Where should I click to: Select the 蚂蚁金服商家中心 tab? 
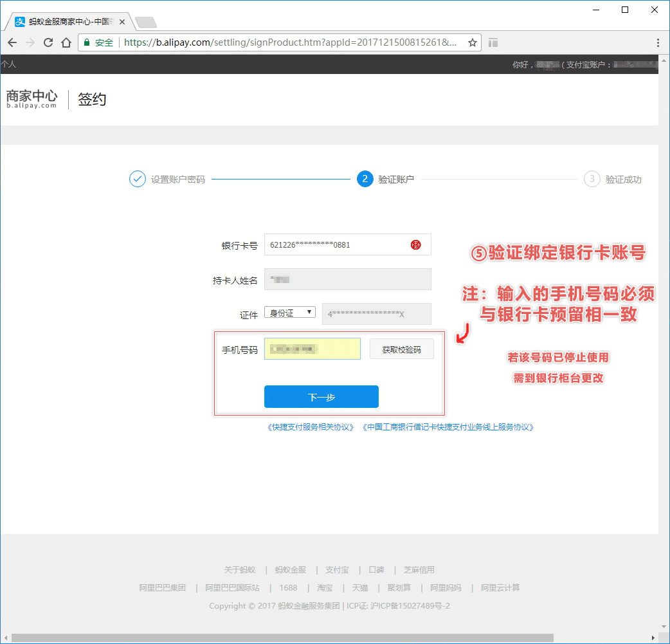[x=68, y=21]
